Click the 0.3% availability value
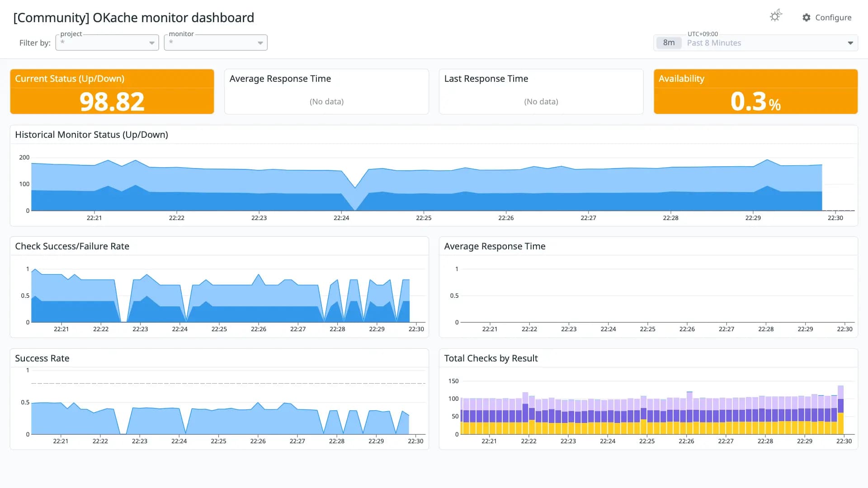This screenshot has height=488, width=868. 755,101
